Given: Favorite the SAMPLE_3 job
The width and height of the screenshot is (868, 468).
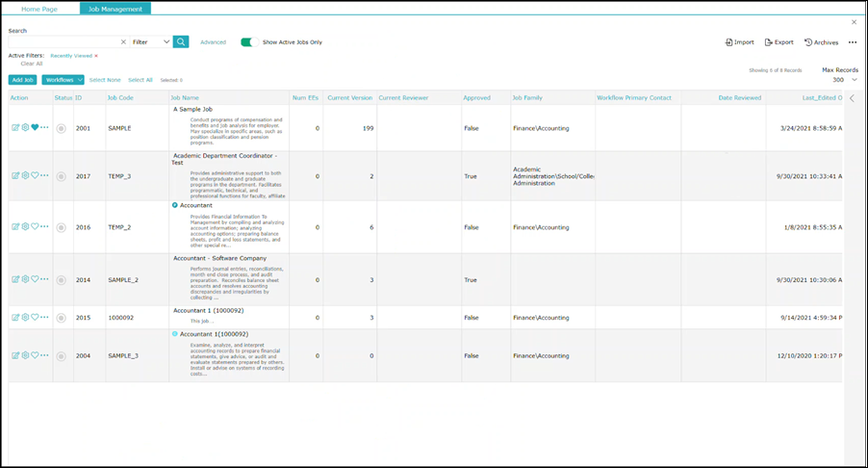Looking at the screenshot, I should pyautogui.click(x=35, y=355).
